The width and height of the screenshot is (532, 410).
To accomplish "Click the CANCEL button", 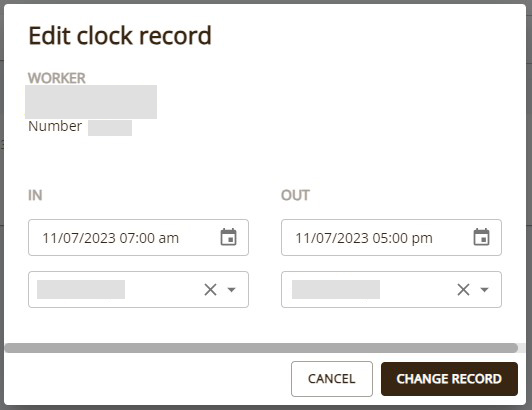I will tap(331, 379).
